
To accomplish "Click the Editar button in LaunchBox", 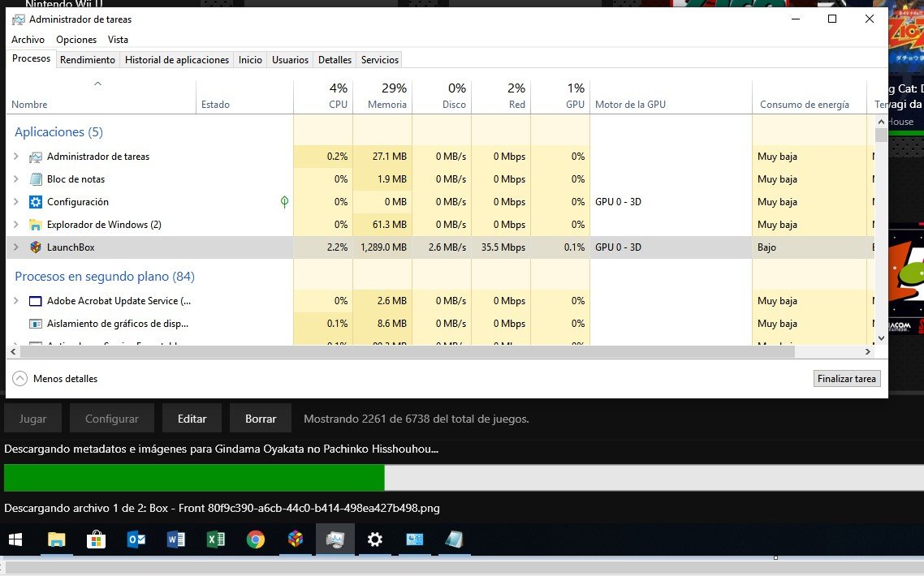I will pyautogui.click(x=192, y=419).
